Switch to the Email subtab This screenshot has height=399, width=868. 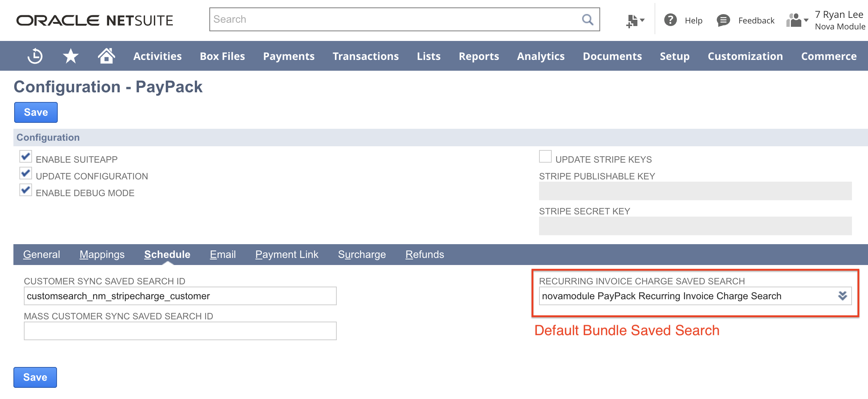click(223, 255)
